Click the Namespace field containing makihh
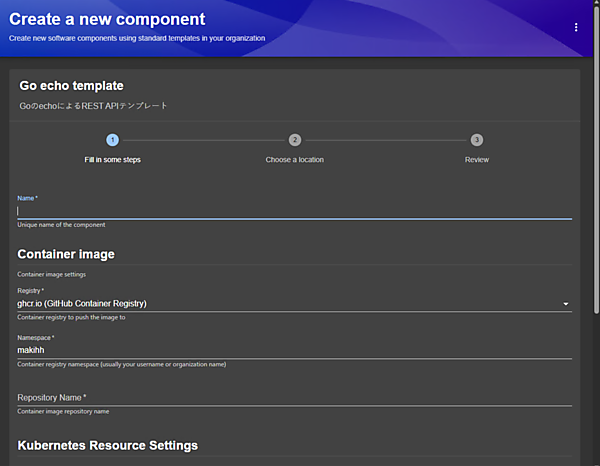Screen dimensions: 600x466 click(x=290, y=350)
